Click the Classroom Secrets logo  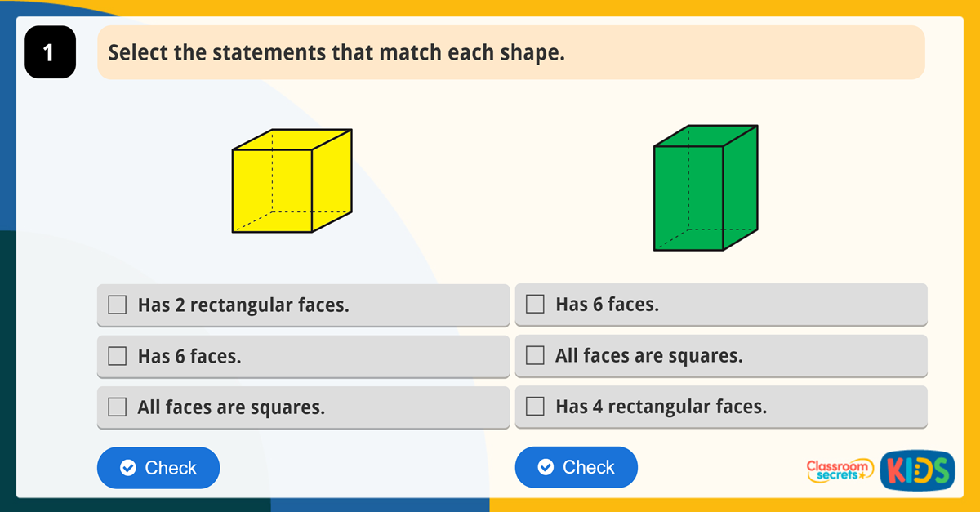coord(839,470)
